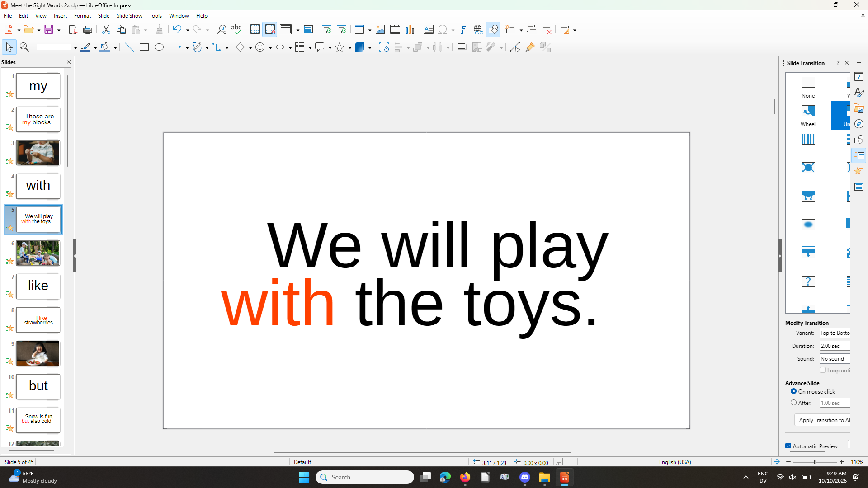Open the Sound dropdown
This screenshot has height=488, width=868.
[x=835, y=359]
